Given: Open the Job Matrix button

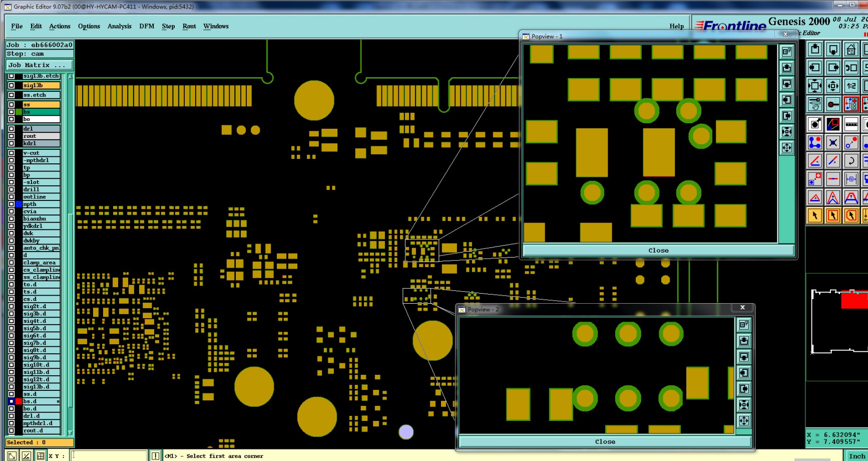Looking at the screenshot, I should [x=40, y=65].
